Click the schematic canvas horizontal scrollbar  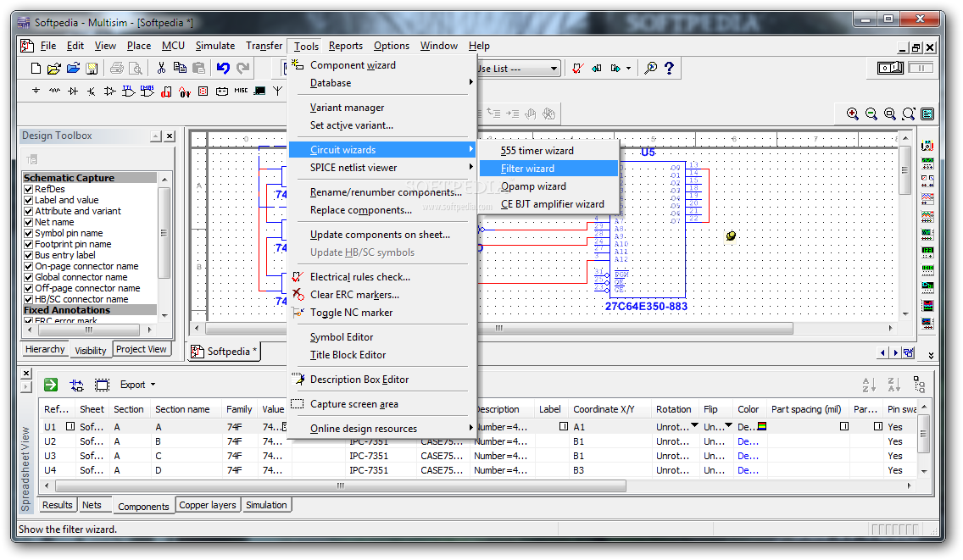(499, 329)
